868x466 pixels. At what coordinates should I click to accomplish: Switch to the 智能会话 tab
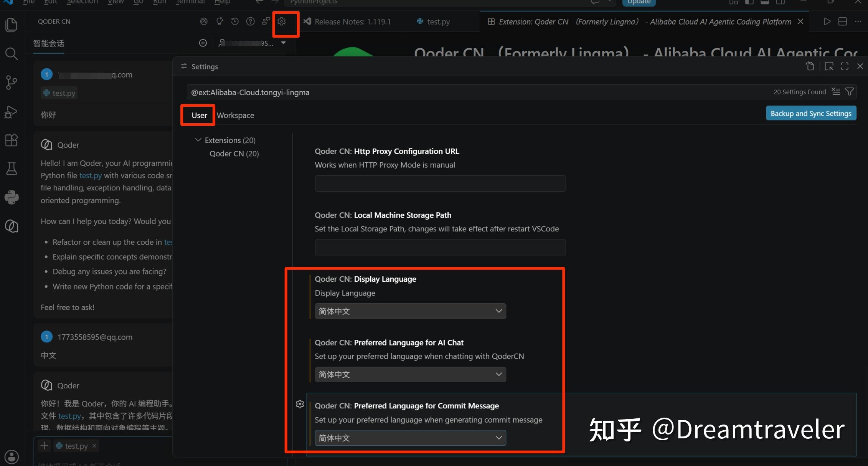coord(48,43)
